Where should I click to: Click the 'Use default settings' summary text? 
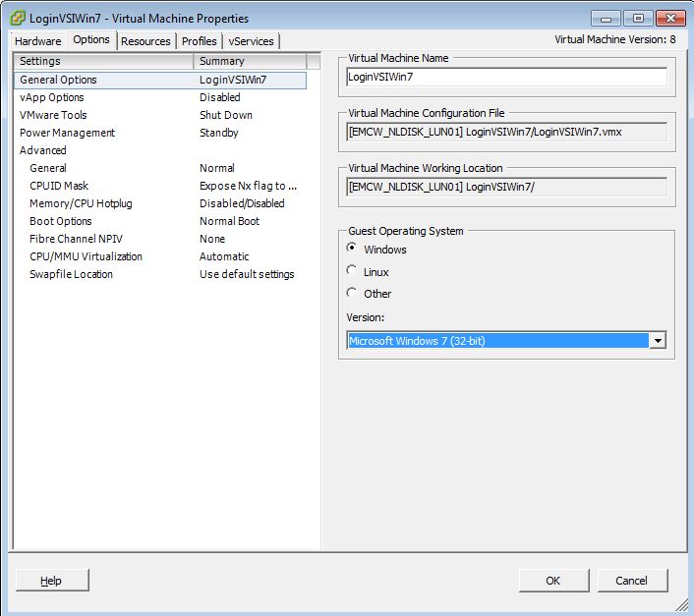[x=247, y=274]
